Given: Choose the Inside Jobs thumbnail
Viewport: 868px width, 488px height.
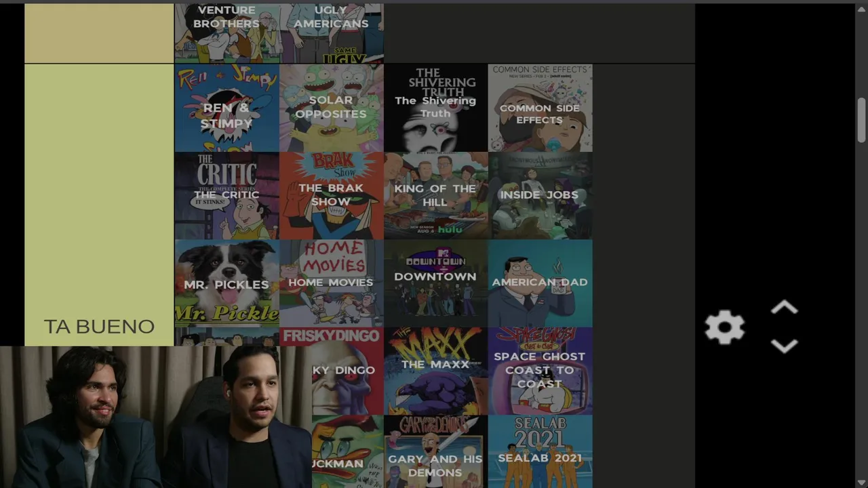Looking at the screenshot, I should tap(540, 195).
